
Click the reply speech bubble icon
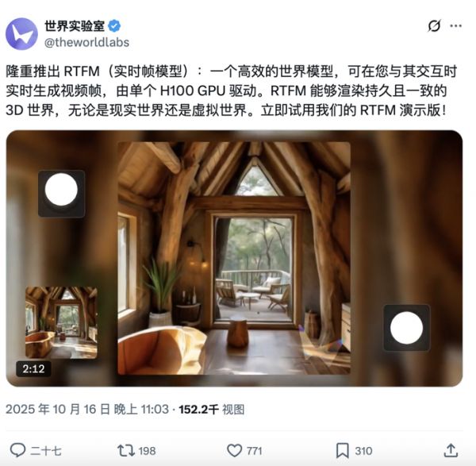(x=17, y=450)
